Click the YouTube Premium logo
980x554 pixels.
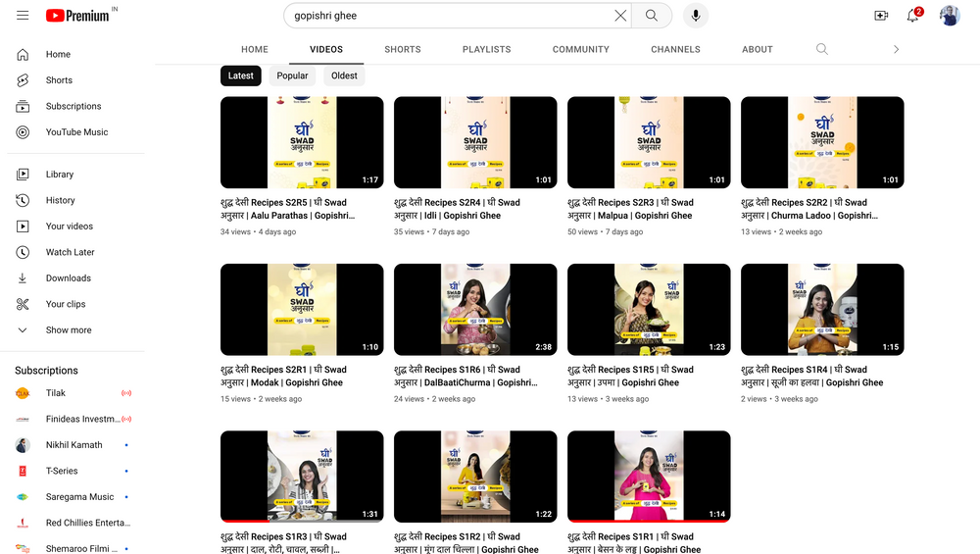[78, 16]
